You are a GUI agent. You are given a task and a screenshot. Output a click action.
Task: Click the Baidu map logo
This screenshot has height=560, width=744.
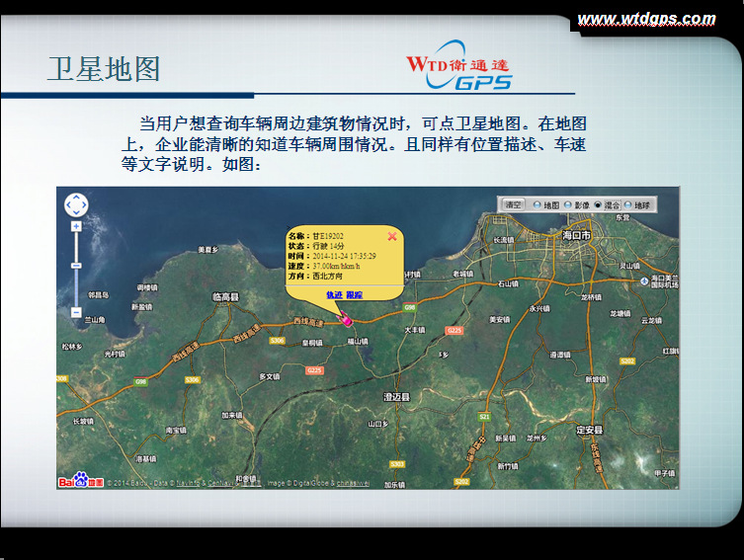click(80, 481)
